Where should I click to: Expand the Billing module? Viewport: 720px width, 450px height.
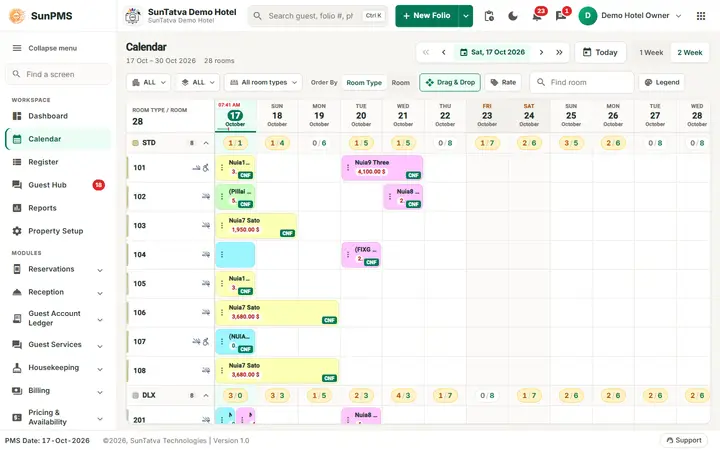click(58, 390)
